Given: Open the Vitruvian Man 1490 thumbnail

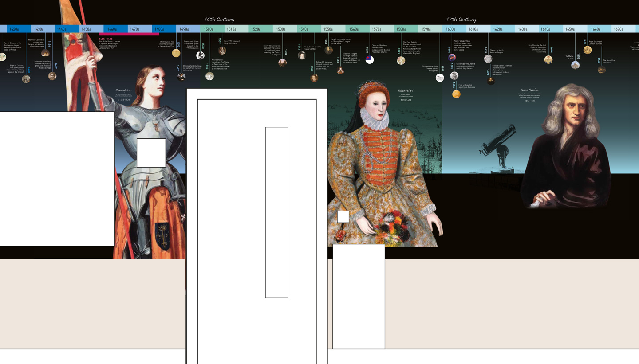Looking at the screenshot, I should (176, 53).
